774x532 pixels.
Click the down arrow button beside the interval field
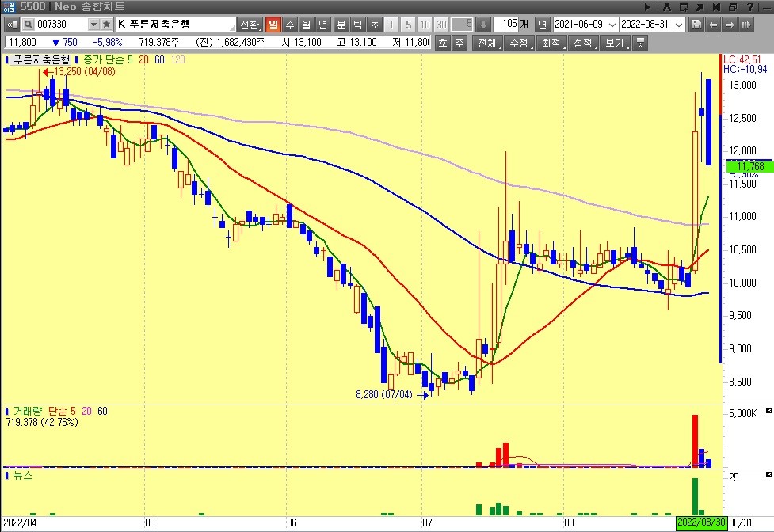(482, 25)
